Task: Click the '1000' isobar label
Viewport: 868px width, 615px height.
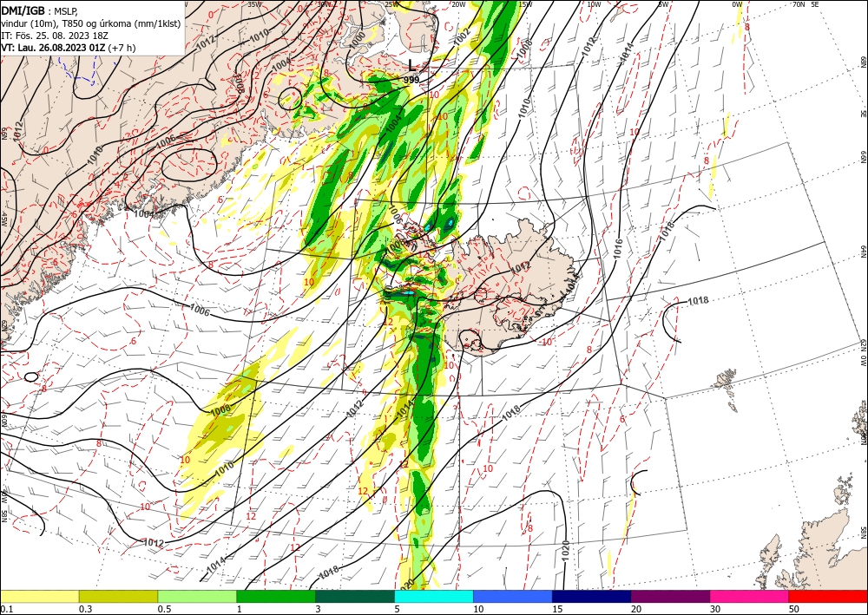Action: 358,39
